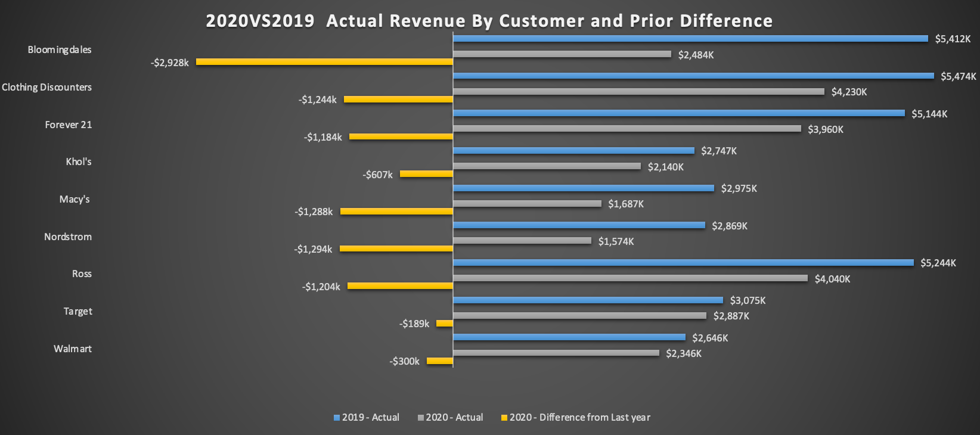This screenshot has height=435, width=980.
Task: Select the chart title about 2020VS2019 revenue
Action: [489, 21]
